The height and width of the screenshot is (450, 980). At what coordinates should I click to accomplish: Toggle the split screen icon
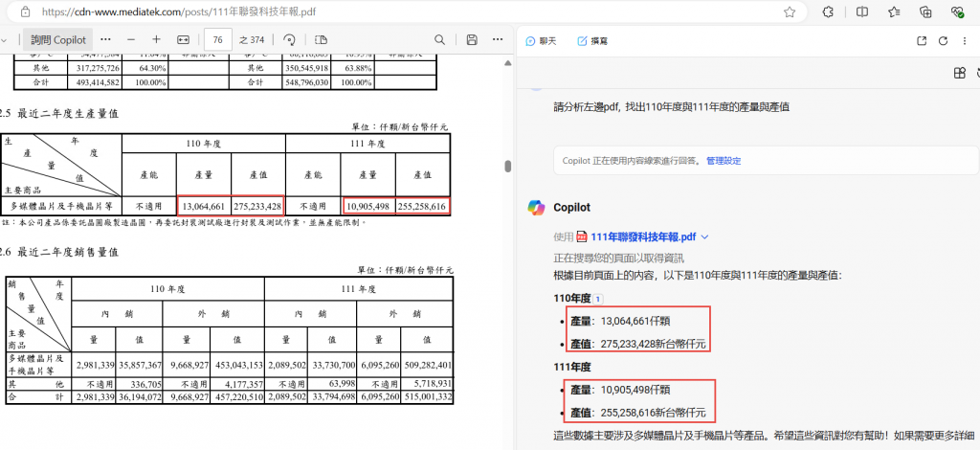click(x=862, y=11)
